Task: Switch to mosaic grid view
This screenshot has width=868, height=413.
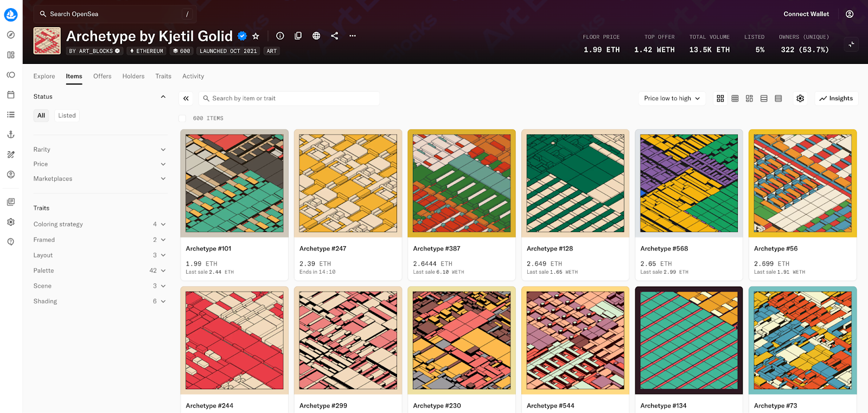Action: click(x=749, y=99)
